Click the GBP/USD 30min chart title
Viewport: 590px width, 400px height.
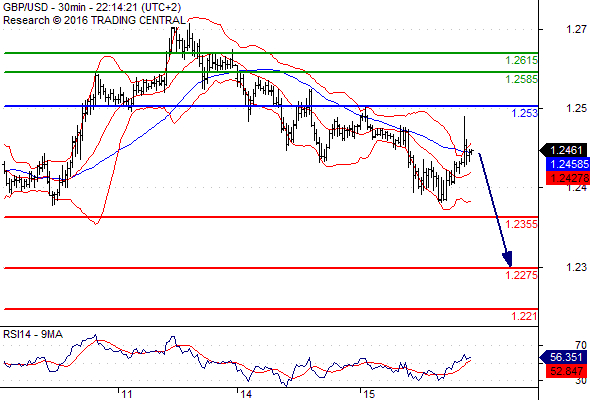pyautogui.click(x=92, y=7)
